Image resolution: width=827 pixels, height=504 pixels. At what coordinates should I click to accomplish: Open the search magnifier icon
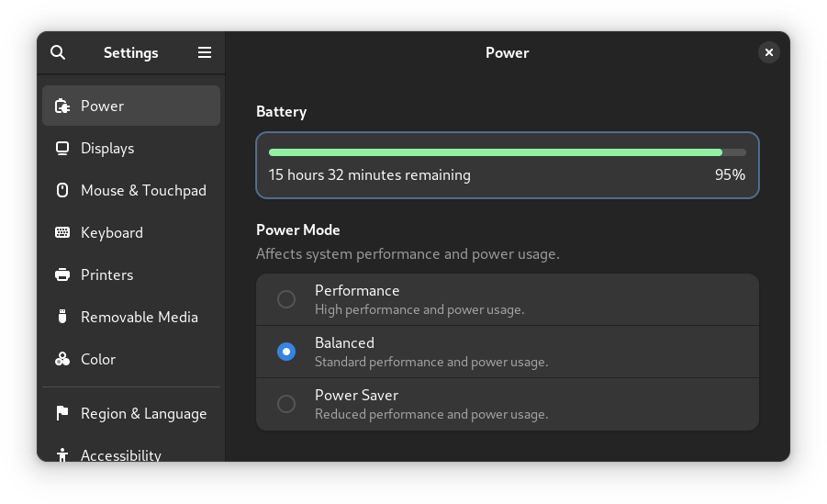(58, 52)
